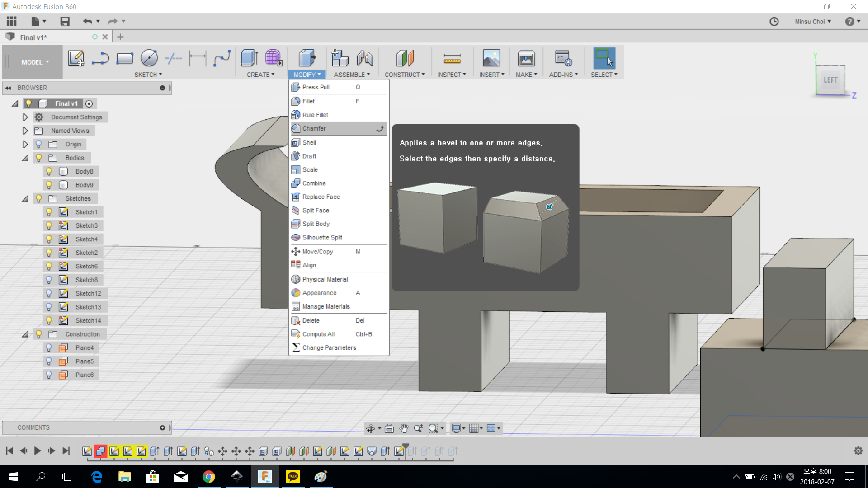Collapse the Construction folder

25,334
